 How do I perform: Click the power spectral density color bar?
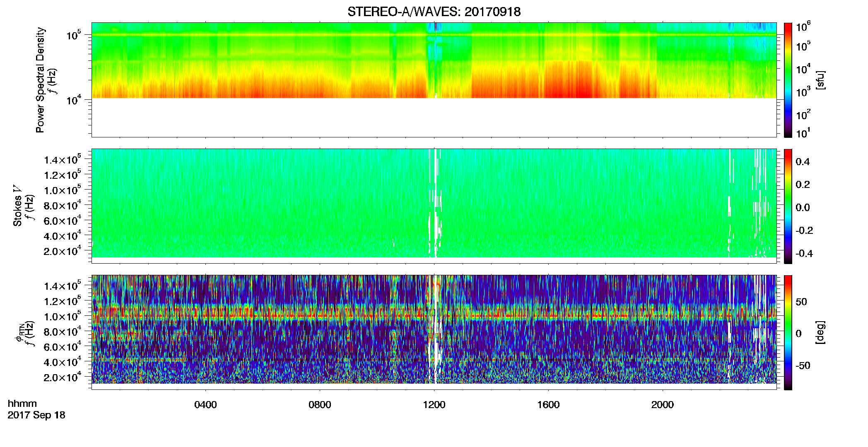pos(788,80)
